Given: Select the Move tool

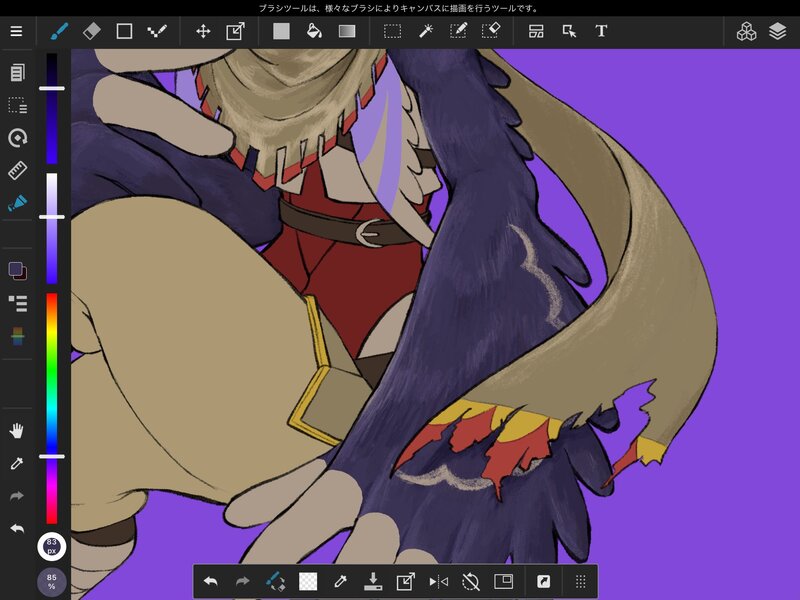Looking at the screenshot, I should (x=203, y=31).
